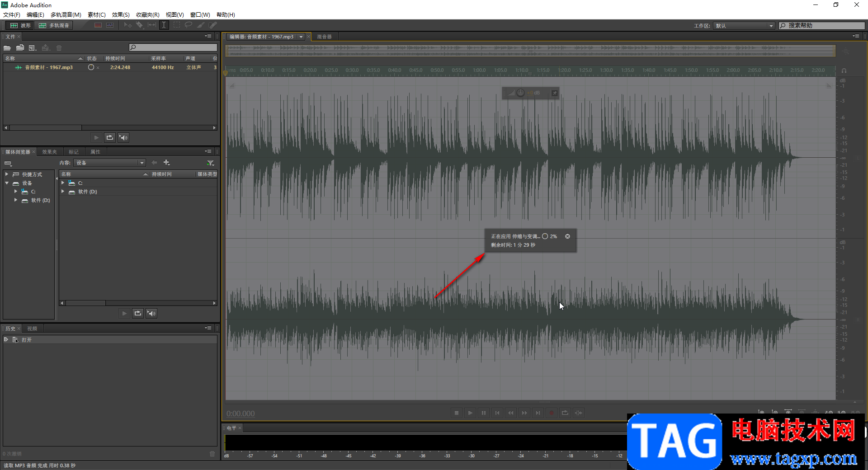Select 打开 history entry

pyautogui.click(x=110, y=340)
